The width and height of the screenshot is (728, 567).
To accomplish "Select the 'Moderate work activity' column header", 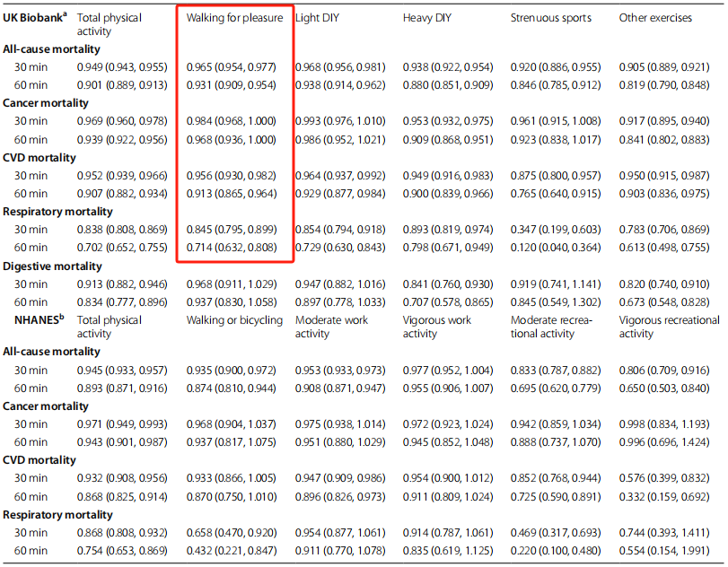I will tap(331, 327).
